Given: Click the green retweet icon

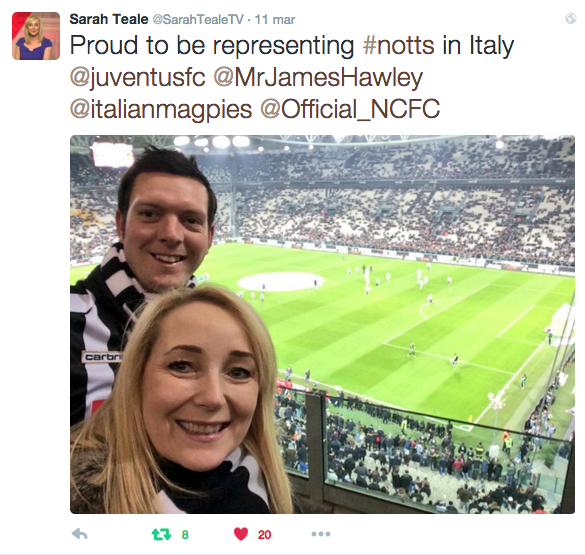Looking at the screenshot, I should pyautogui.click(x=162, y=534).
